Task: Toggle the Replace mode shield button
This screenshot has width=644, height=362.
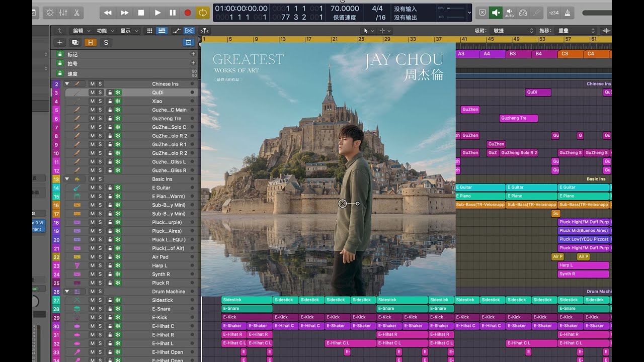Action: (482, 13)
